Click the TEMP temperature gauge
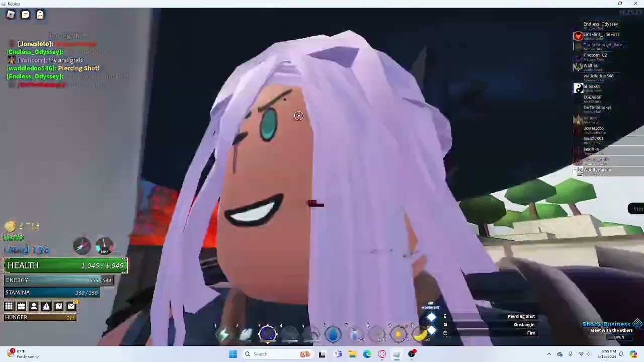The image size is (644, 362). (104, 245)
